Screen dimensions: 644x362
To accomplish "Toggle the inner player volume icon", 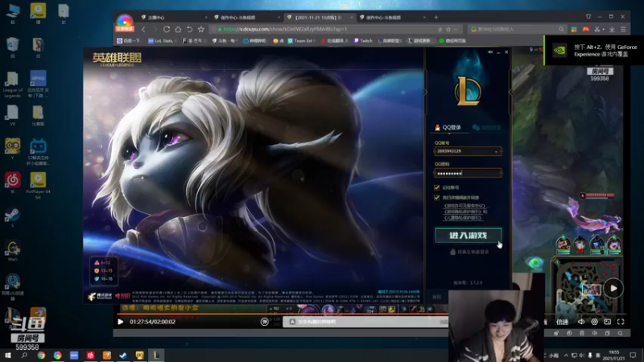I will click(x=581, y=322).
